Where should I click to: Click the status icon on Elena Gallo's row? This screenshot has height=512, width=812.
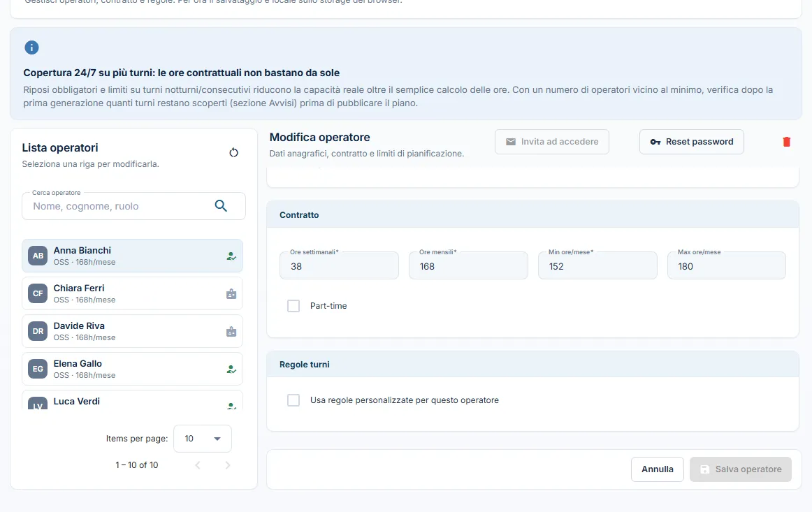click(x=231, y=370)
